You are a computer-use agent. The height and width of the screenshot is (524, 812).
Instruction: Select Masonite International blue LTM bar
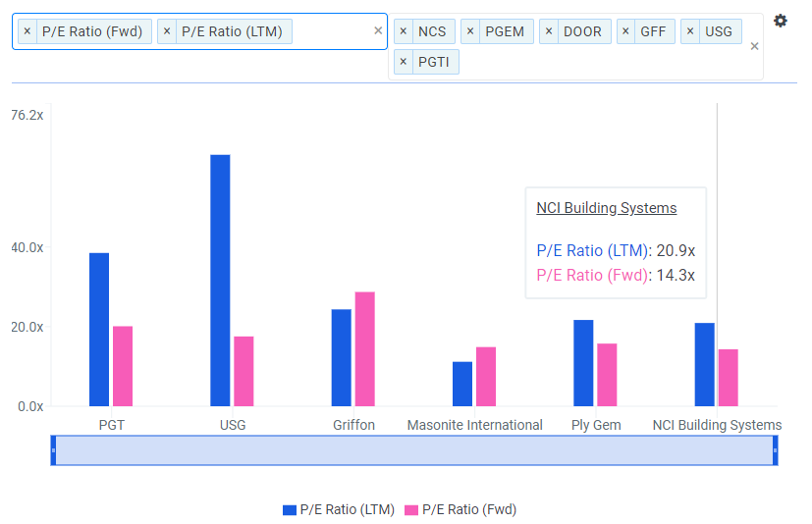tap(462, 384)
